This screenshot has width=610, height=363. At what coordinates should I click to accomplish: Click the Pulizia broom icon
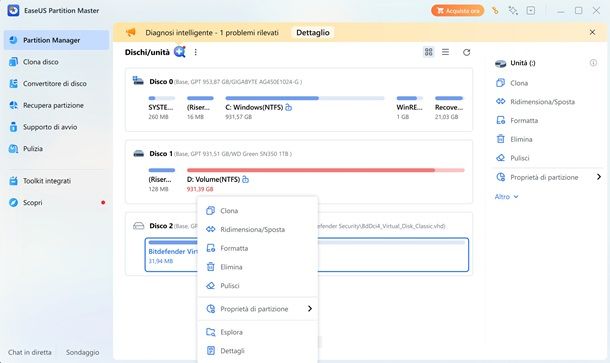click(x=13, y=149)
